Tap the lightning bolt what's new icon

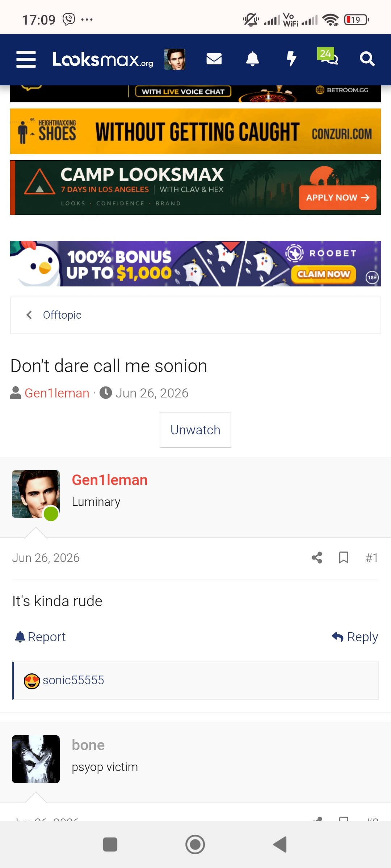[291, 59]
